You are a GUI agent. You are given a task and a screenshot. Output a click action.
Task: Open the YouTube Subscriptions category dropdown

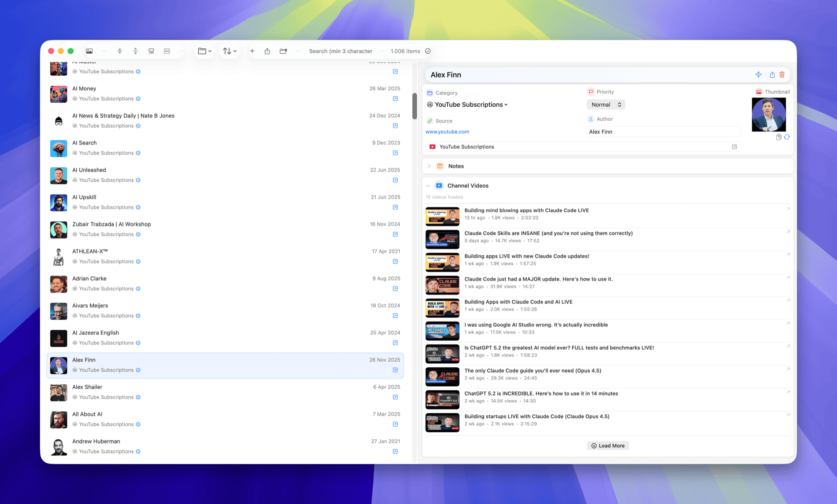click(471, 105)
